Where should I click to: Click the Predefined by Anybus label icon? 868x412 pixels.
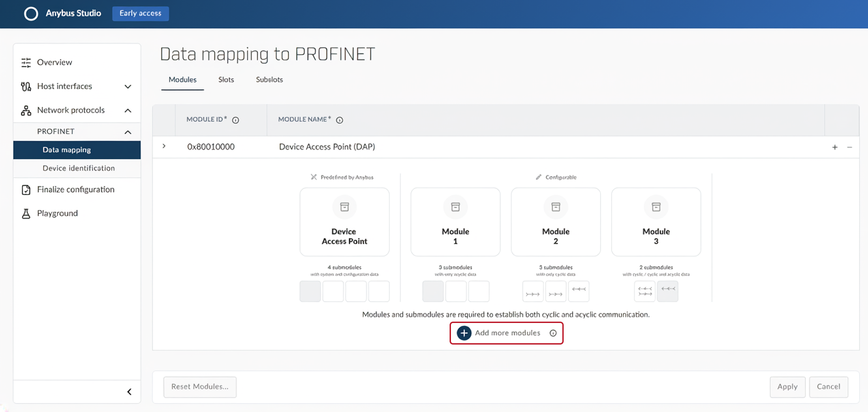point(314,177)
